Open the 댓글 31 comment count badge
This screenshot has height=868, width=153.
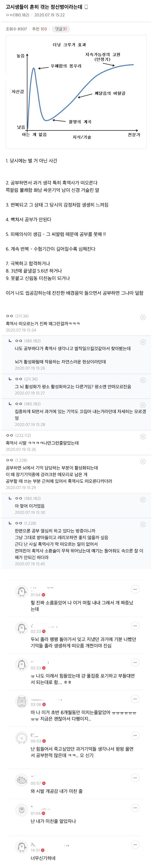click(x=60, y=29)
